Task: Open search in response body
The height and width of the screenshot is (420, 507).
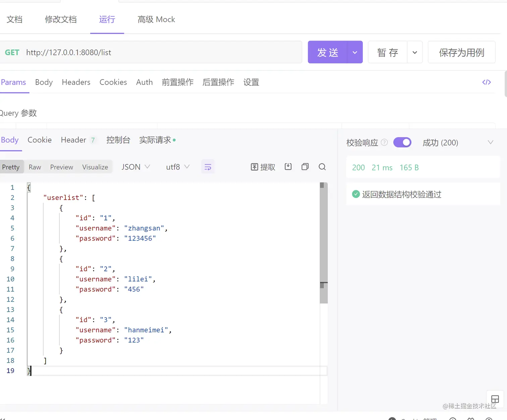Action: [322, 167]
